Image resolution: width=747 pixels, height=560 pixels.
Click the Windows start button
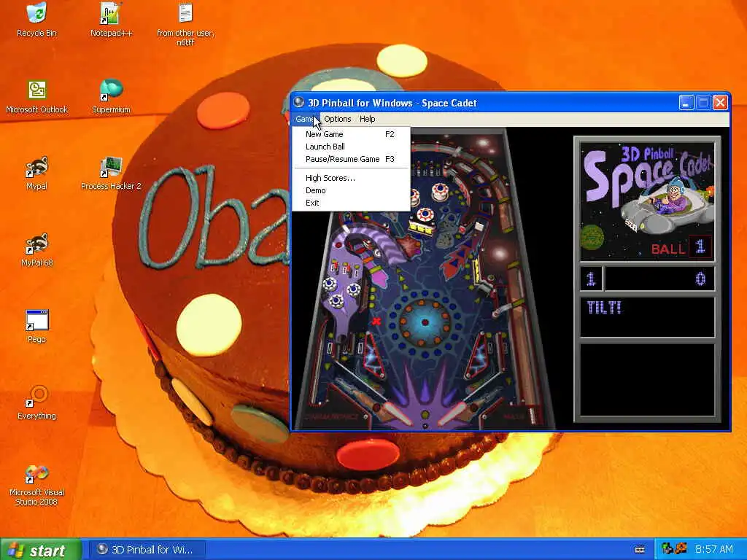[42, 550]
